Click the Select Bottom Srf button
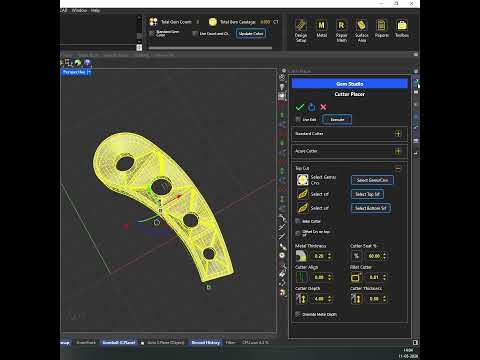This screenshot has width=480, height=360. 371,208
